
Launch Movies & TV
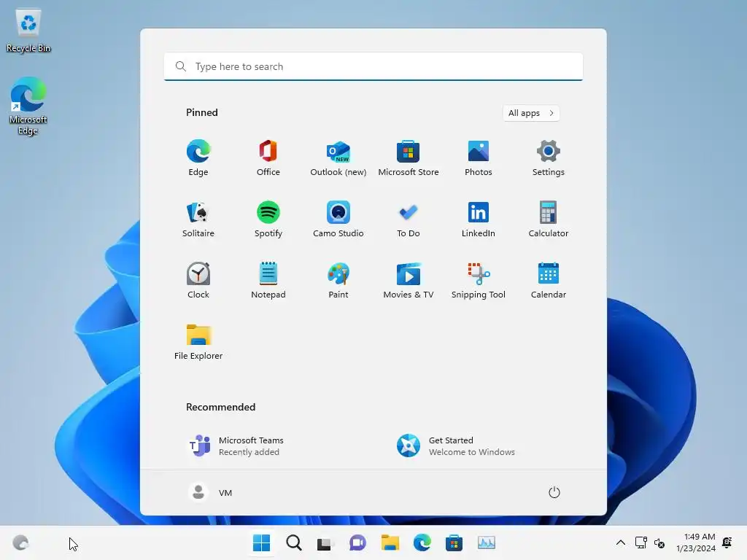coord(409,281)
